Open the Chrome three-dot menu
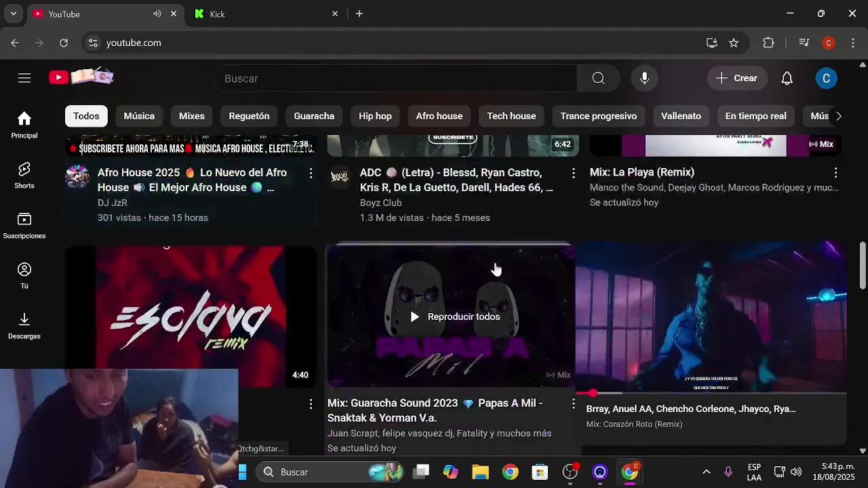Viewport: 868px width, 488px height. point(853,43)
